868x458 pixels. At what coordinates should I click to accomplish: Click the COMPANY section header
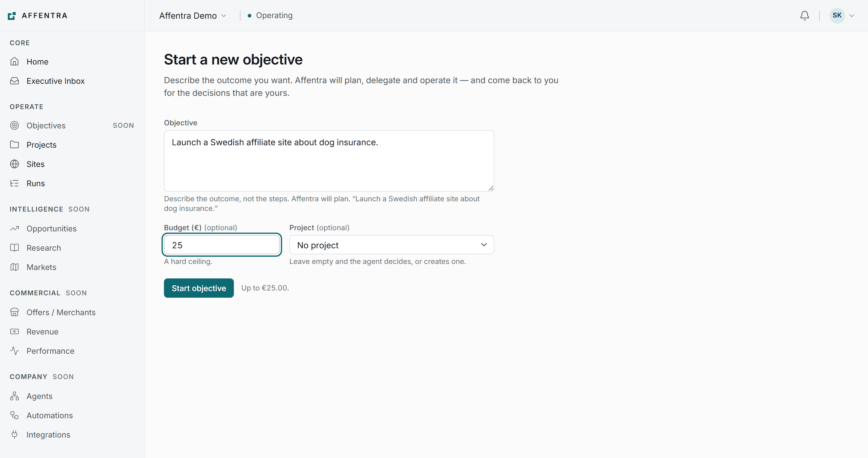28,377
